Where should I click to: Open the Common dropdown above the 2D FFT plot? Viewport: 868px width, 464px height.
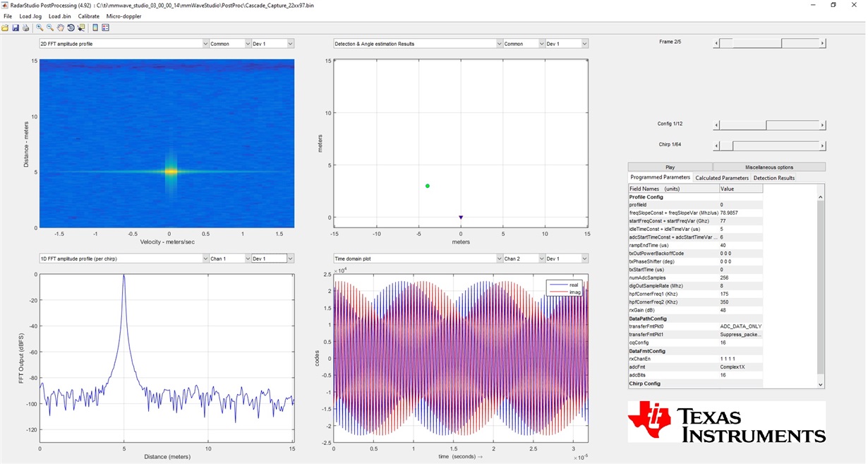230,44
